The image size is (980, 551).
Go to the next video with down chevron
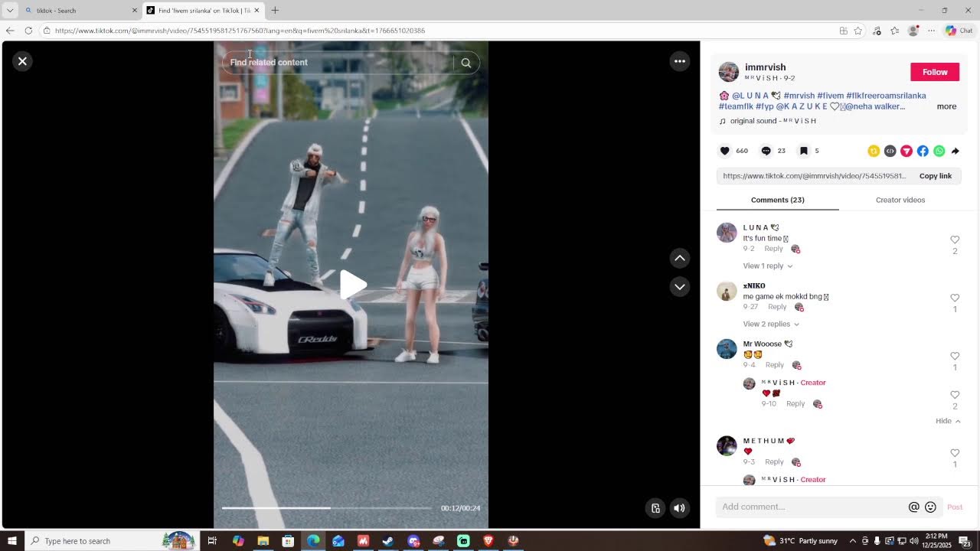(680, 286)
